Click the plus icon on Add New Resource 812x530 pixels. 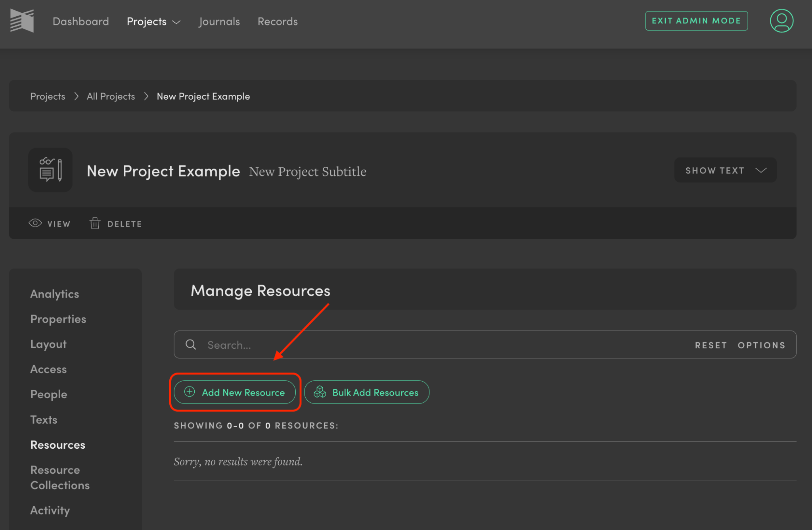coord(189,392)
